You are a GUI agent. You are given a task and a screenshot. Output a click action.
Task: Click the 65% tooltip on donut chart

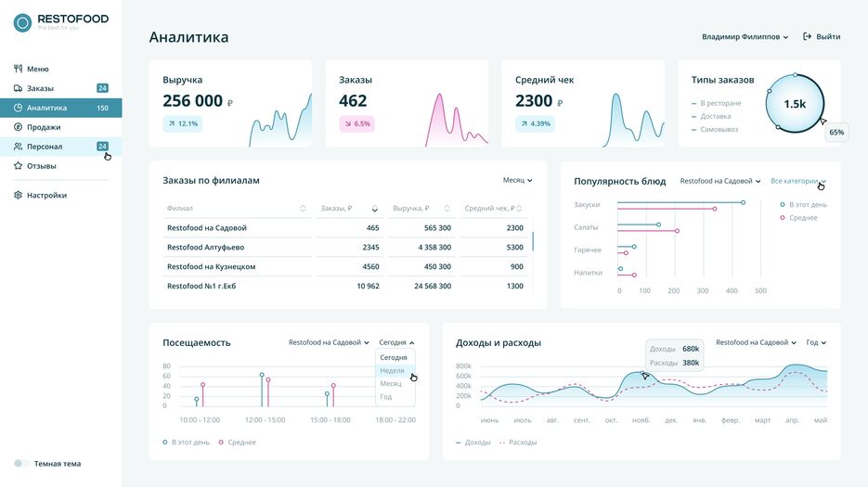click(x=836, y=133)
